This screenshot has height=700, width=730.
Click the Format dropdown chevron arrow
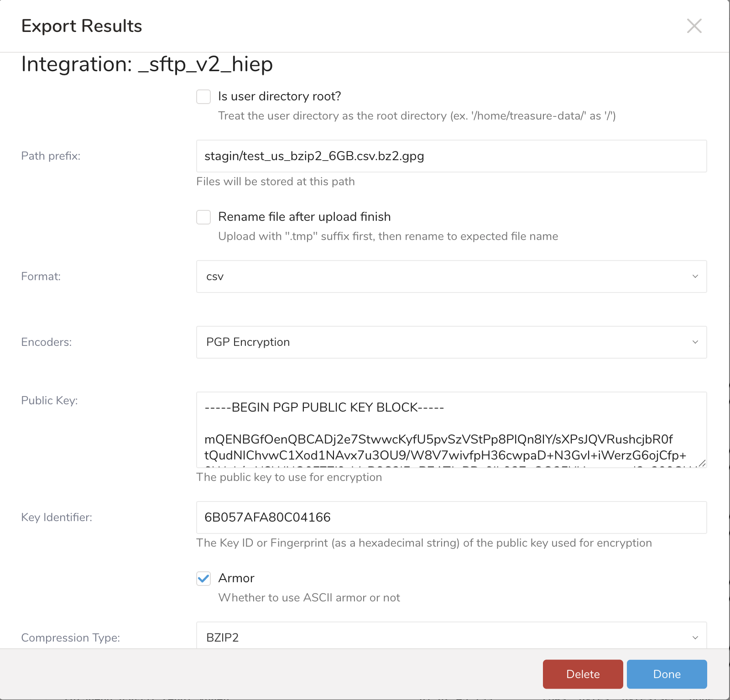pos(695,277)
